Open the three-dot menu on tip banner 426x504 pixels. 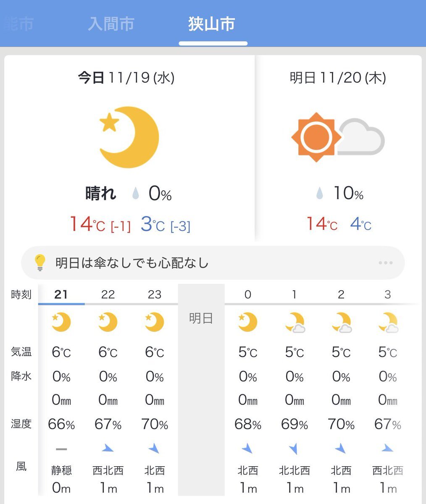point(385,263)
